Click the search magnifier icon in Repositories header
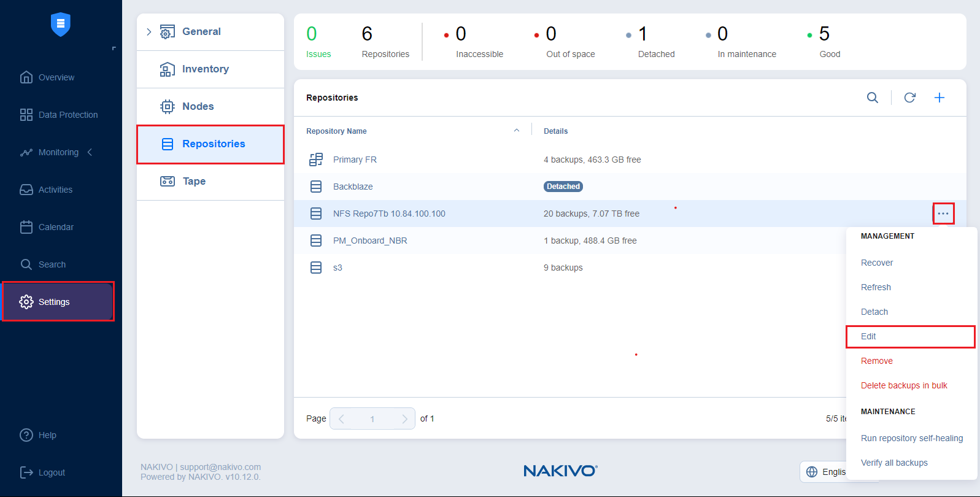Viewport: 980px width, 497px height. pos(872,98)
